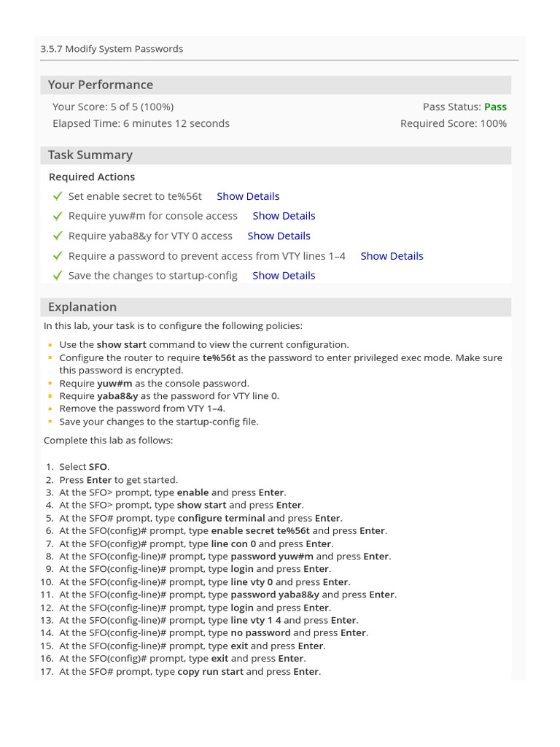Screen dimensions: 560x747
Task: Click the Task Summary section header
Action: click(x=90, y=155)
